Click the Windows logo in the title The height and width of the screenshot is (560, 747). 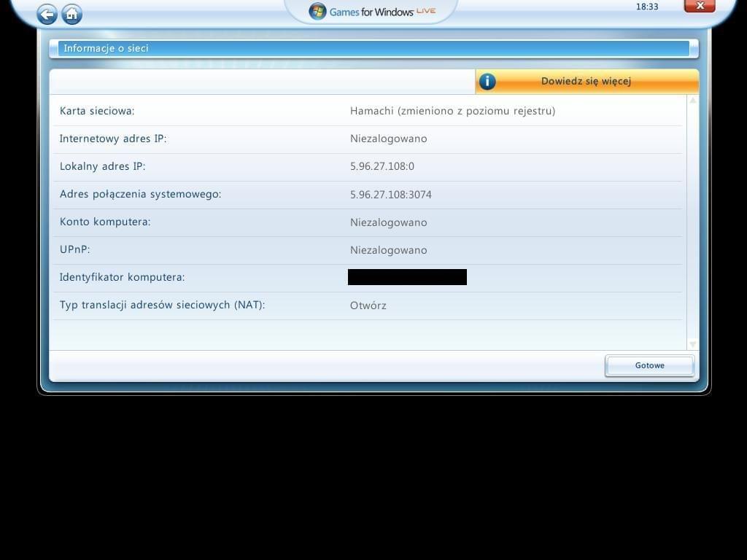pyautogui.click(x=317, y=11)
